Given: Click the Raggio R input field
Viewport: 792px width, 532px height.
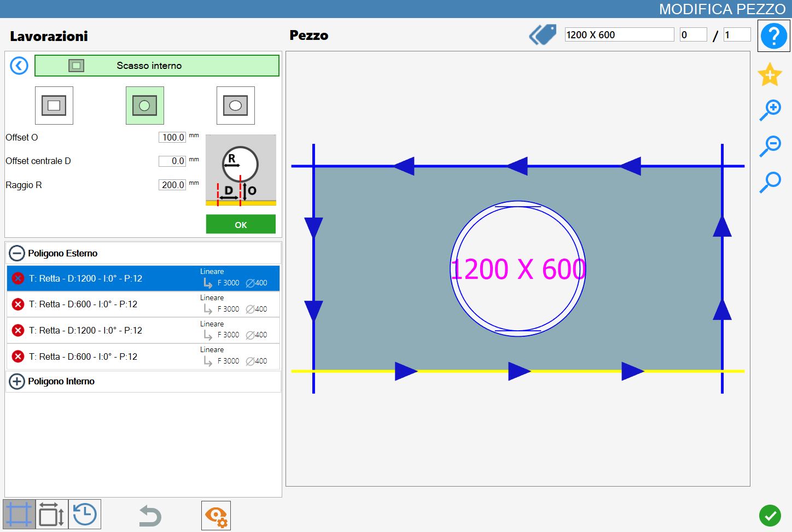Looking at the screenshot, I should [x=172, y=185].
